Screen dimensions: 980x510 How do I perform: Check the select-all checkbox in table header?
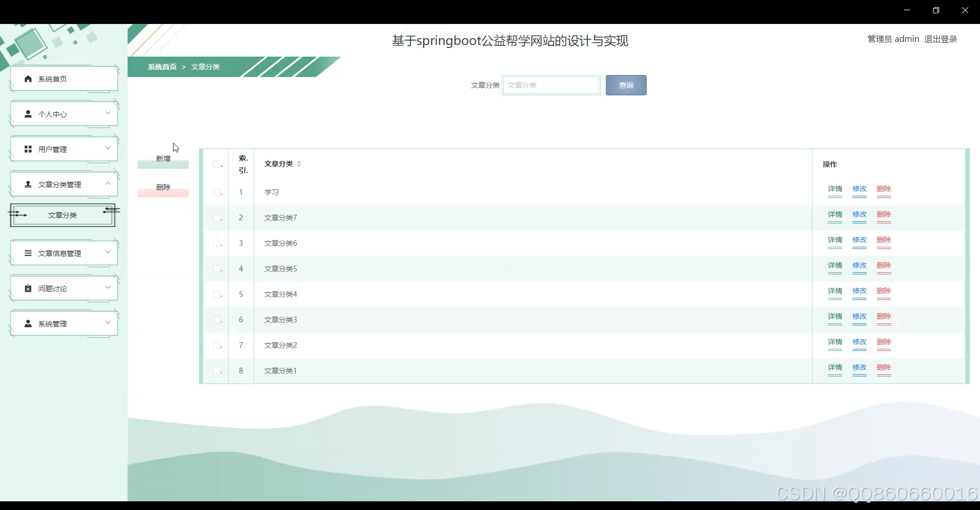(217, 164)
